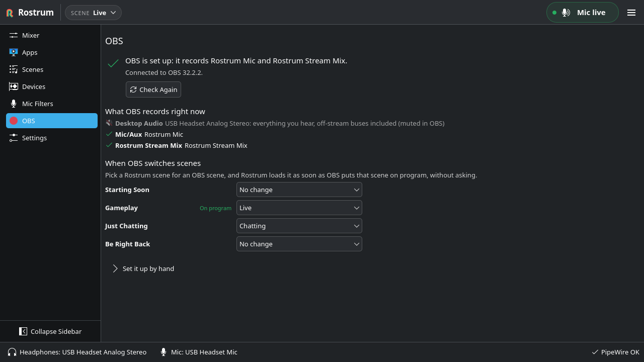Click the On program label

coord(215,208)
